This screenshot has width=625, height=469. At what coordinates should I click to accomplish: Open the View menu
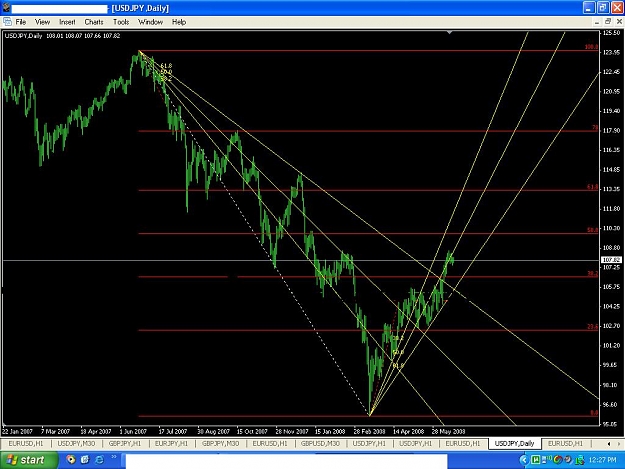coord(42,22)
